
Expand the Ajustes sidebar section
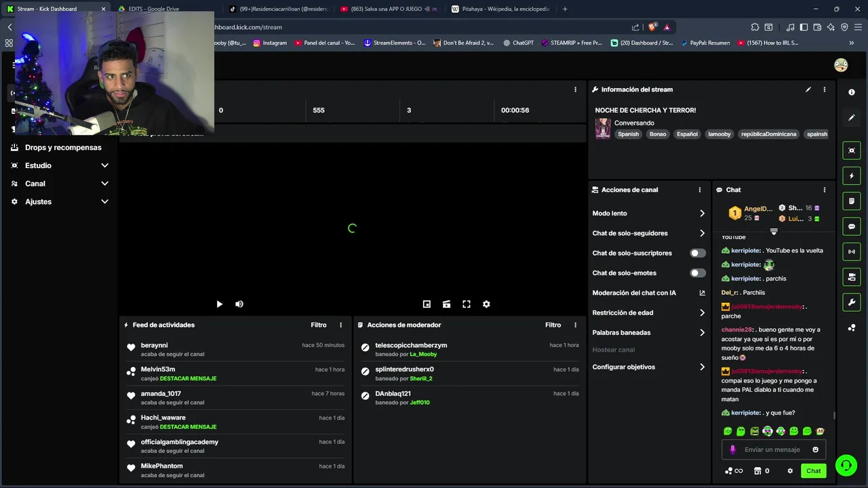(x=60, y=201)
